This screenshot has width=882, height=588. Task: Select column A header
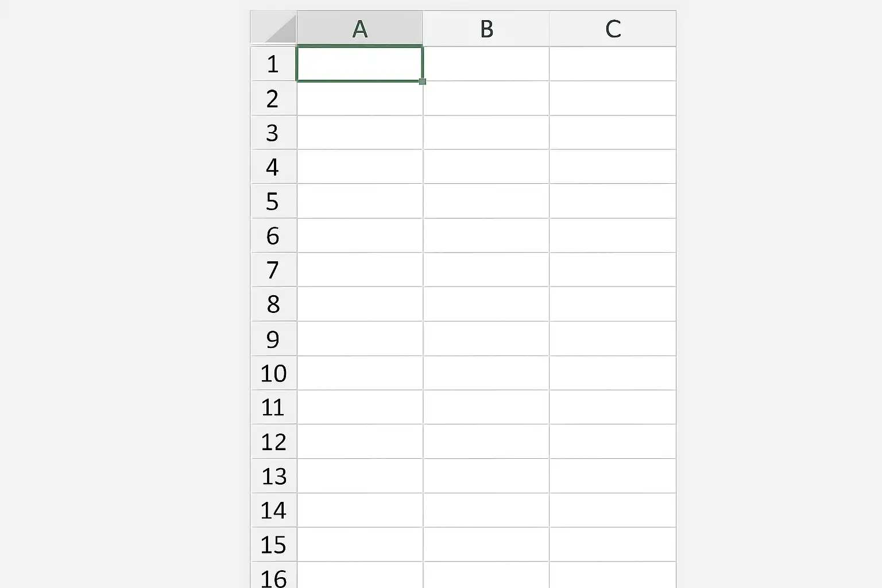click(x=359, y=28)
